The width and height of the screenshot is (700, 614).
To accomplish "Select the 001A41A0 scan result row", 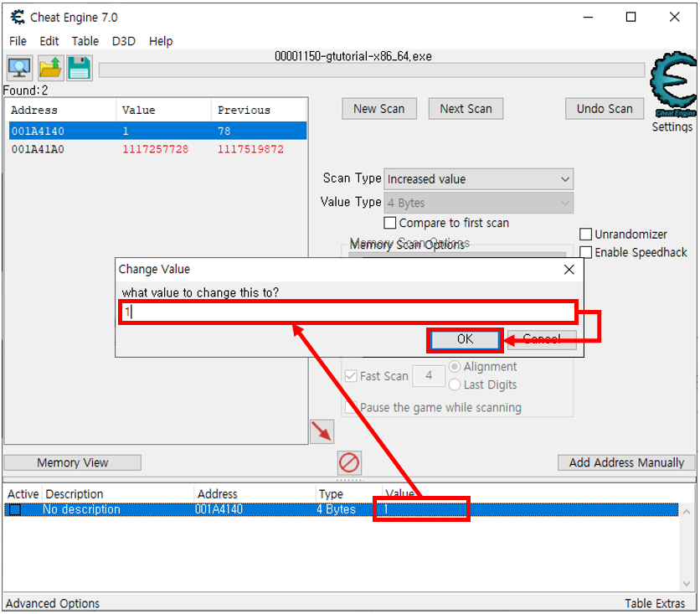I will pos(157,149).
